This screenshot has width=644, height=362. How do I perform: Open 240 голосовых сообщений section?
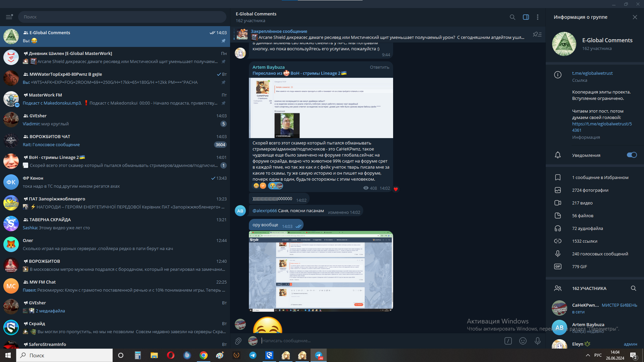(x=600, y=254)
